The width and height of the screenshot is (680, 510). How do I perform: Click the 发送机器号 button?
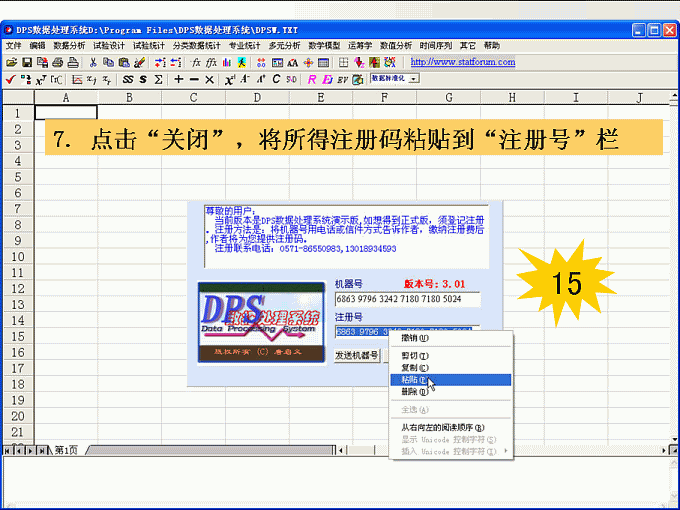(357, 355)
